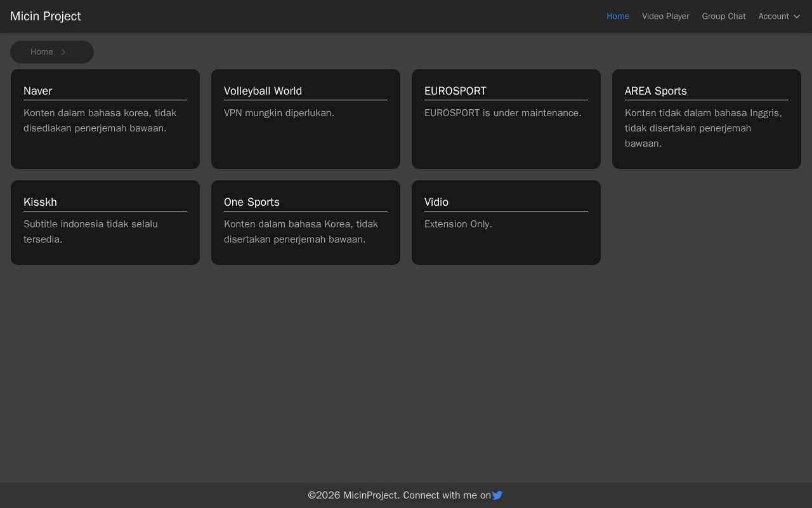
Task: Click the '©2026 MicinProject' footer text
Action: [x=354, y=495]
